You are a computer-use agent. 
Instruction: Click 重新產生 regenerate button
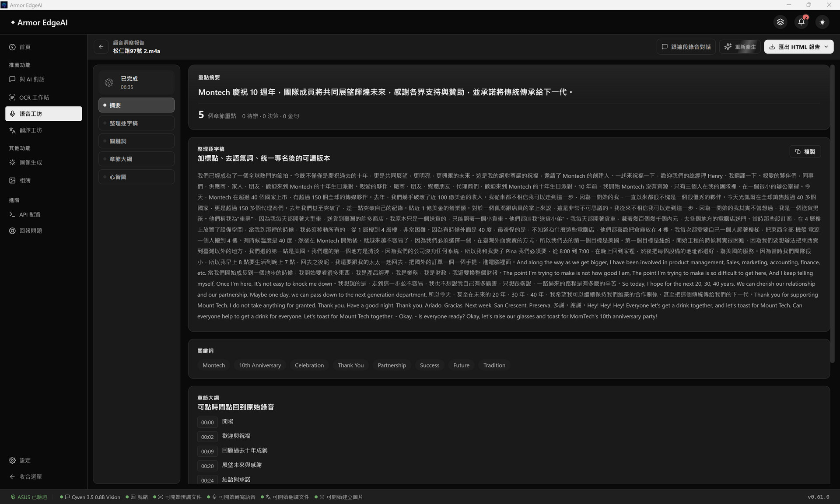coord(740,47)
